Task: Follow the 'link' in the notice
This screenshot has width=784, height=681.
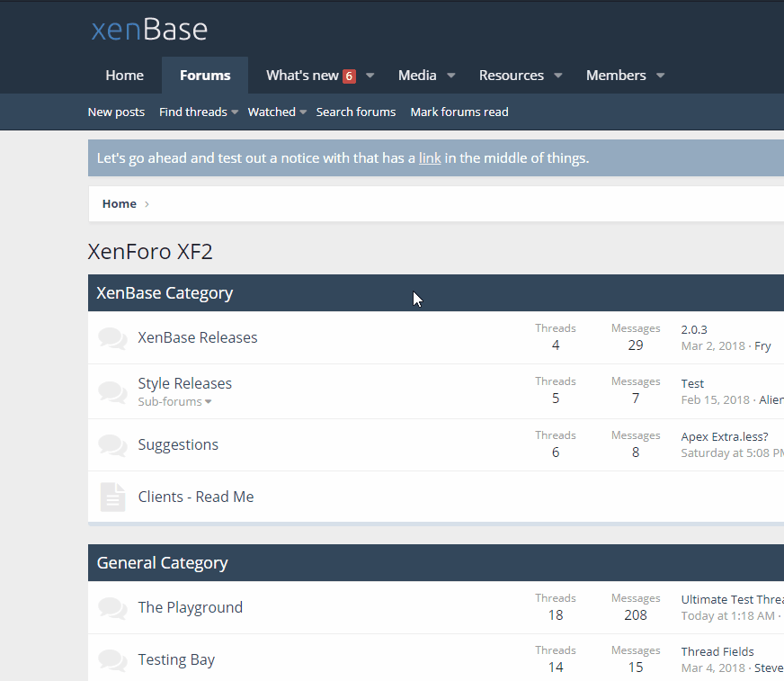Action: tap(430, 158)
